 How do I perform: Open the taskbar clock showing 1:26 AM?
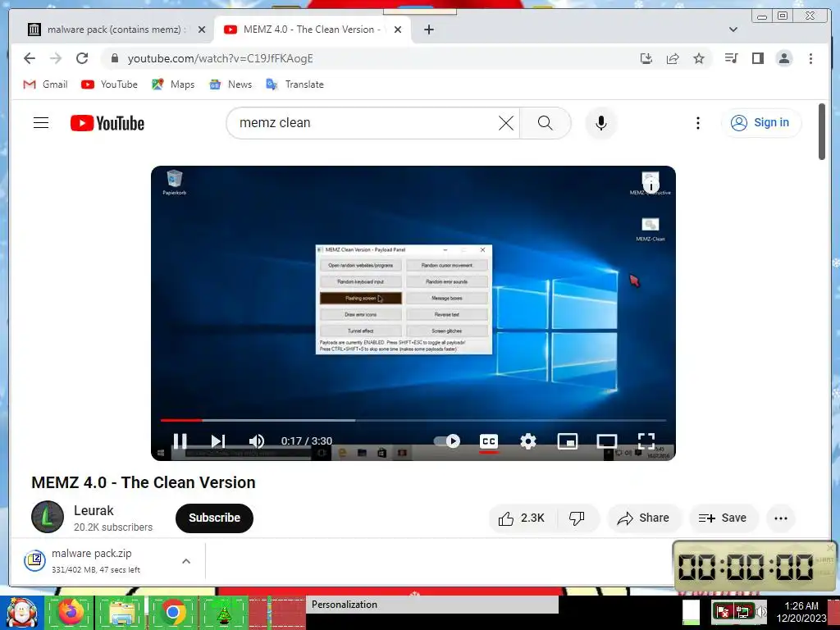pyautogui.click(x=801, y=612)
